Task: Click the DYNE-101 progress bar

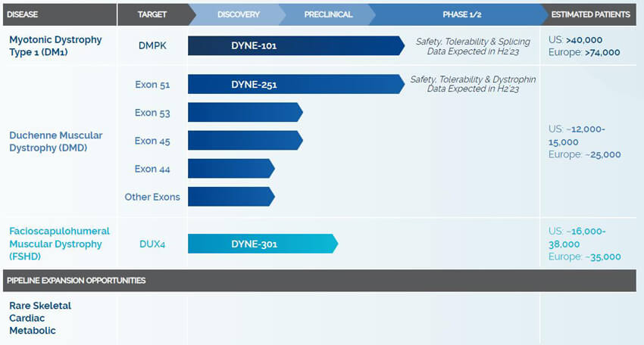Action: (x=296, y=45)
